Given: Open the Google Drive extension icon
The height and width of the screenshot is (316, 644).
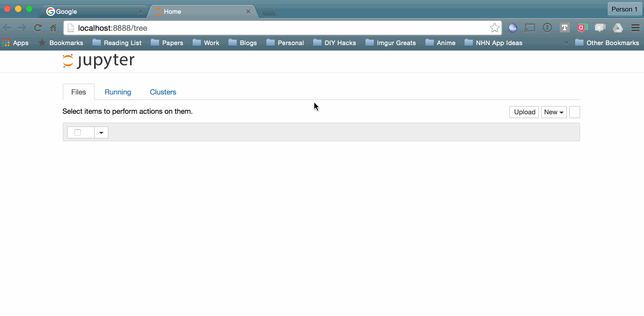Looking at the screenshot, I should click(x=618, y=28).
